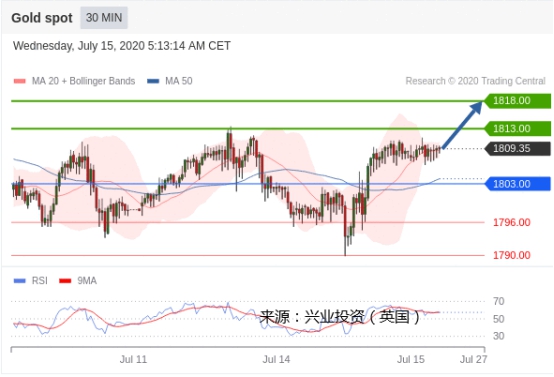This screenshot has width=554, height=377.
Task: Click the 'Jul 14' time axis label
Action: 276,360
